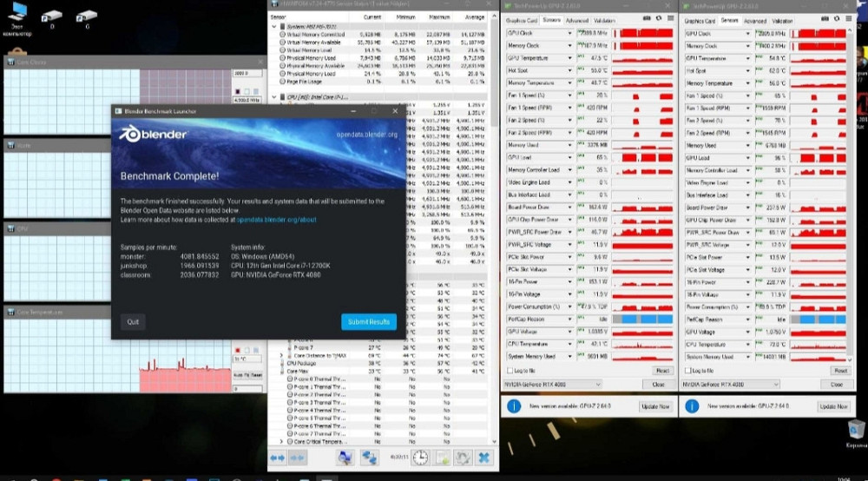This screenshot has width=868, height=481.
Task: Click Quit button in Blender Benchmark Launcher
Action: 133,321
